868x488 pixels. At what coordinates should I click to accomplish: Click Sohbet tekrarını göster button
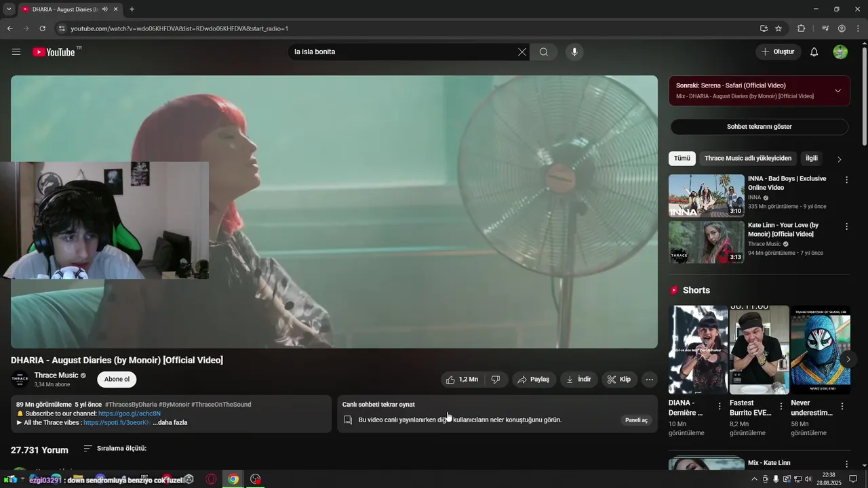[759, 127]
